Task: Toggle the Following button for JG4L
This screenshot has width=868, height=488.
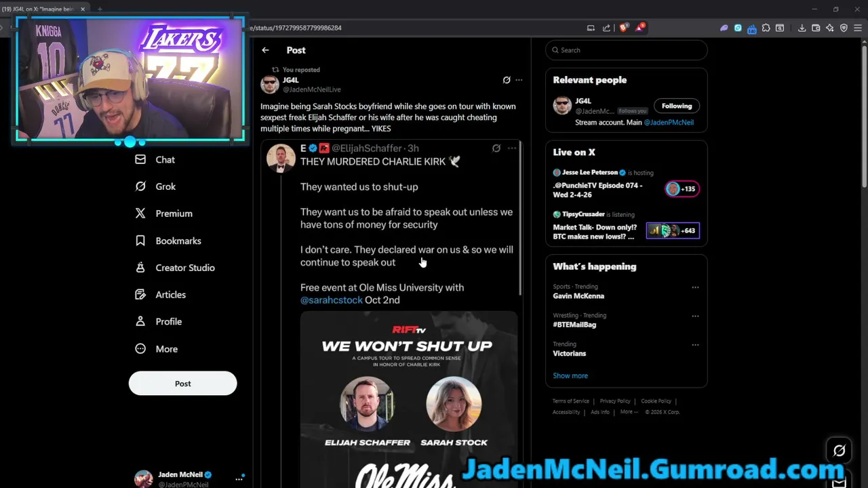Action: pyautogui.click(x=677, y=106)
